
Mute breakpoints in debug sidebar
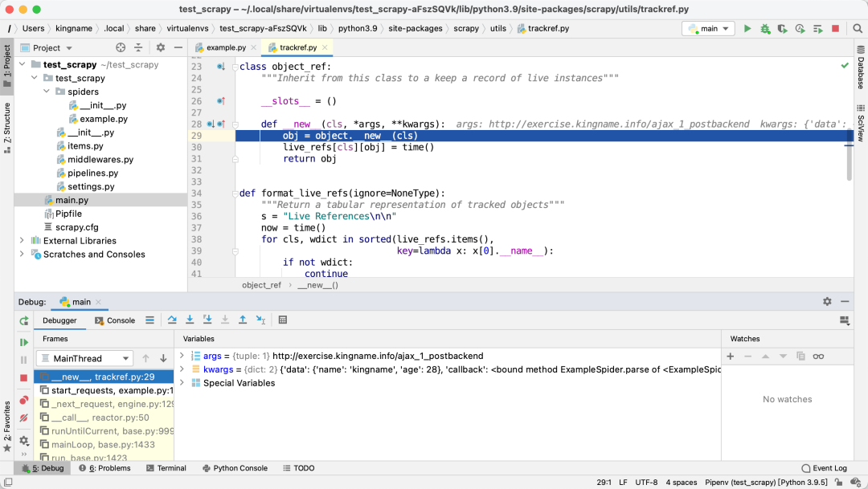tap(24, 418)
